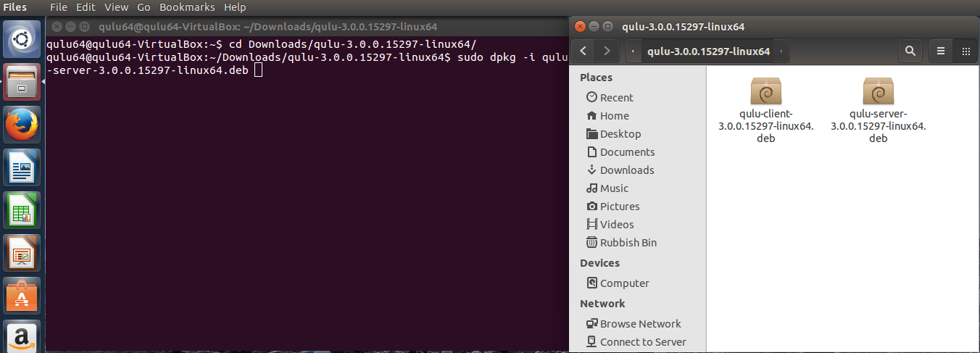
Task: Minimize the Files window
Action: pos(594,27)
